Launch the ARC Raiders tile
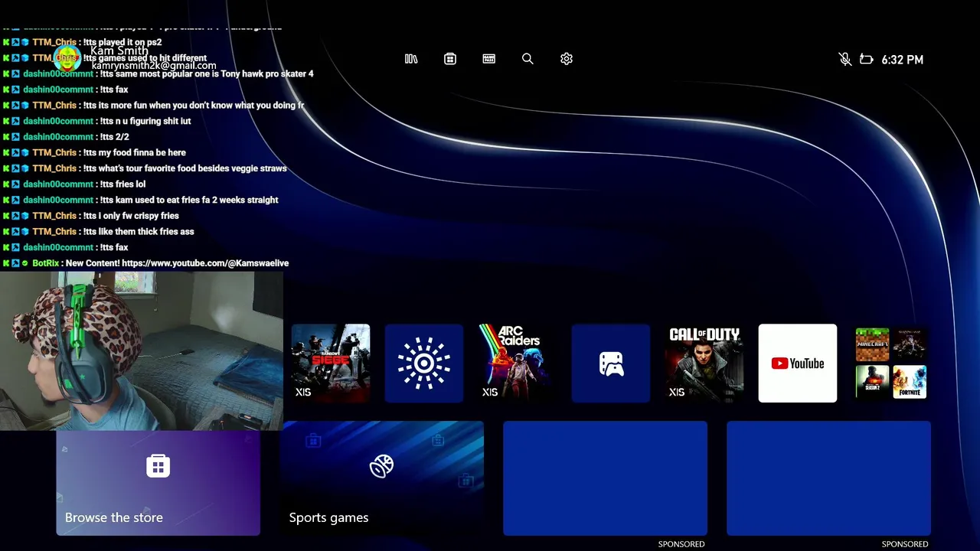Viewport: 980px width, 551px height. point(518,364)
